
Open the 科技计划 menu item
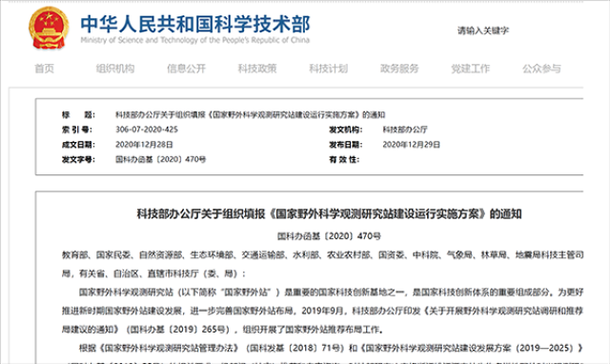(x=328, y=69)
